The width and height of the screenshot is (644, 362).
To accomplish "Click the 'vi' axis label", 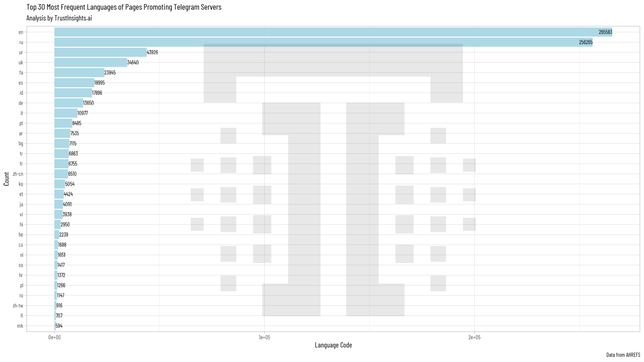I will (x=22, y=214).
